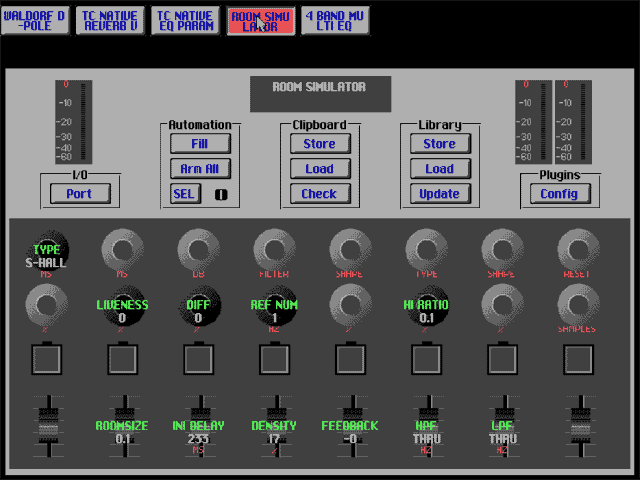Screen dimensions: 640x480
Task: Click the blank knob between REF NUM and HI RATIO
Action: (x=350, y=305)
